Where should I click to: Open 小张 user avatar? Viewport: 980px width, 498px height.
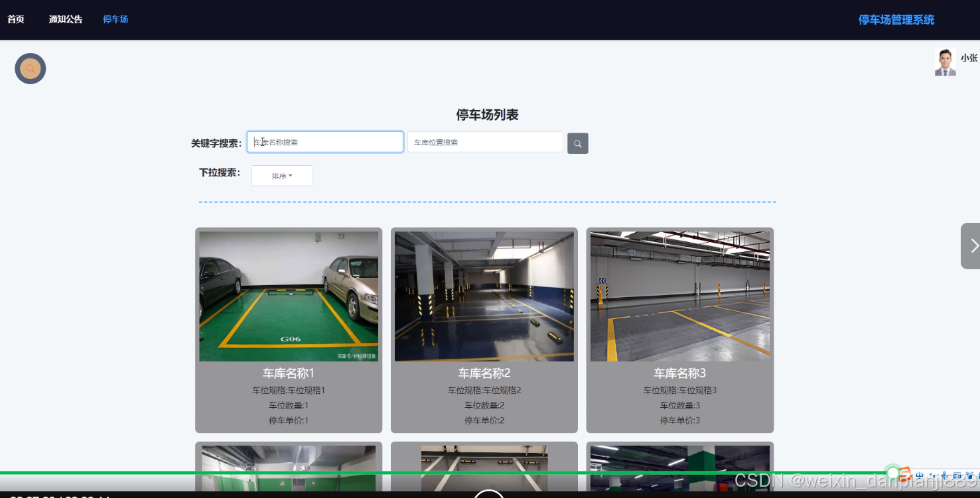[x=945, y=62]
